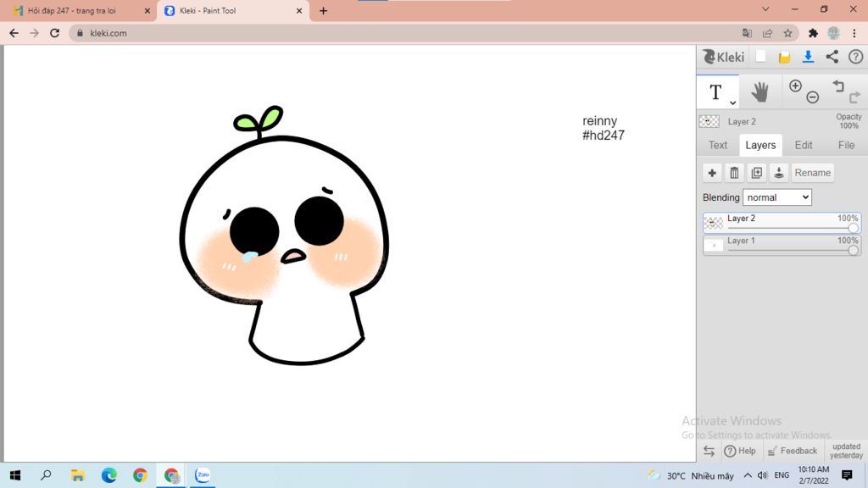Open the Blending mode dropdown
This screenshot has height=488, width=868.
777,197
